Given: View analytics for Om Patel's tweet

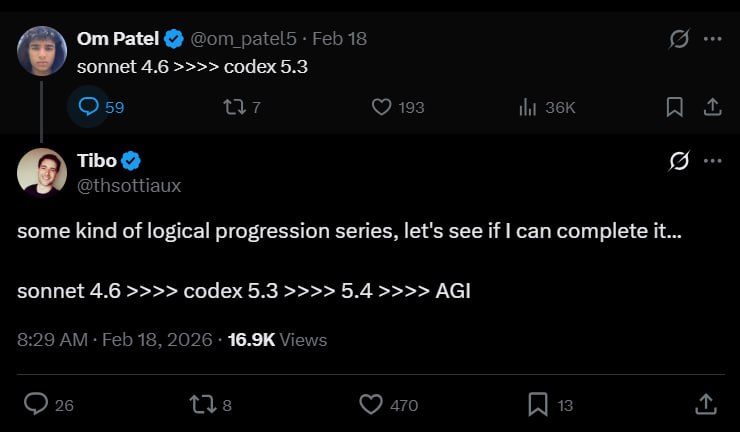Looking at the screenshot, I should click(528, 107).
